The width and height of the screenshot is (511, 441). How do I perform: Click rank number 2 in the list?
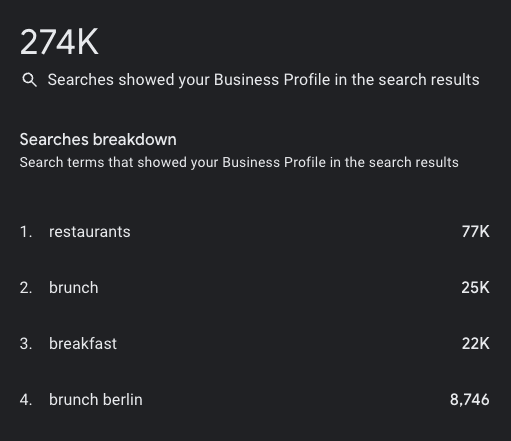coord(26,288)
